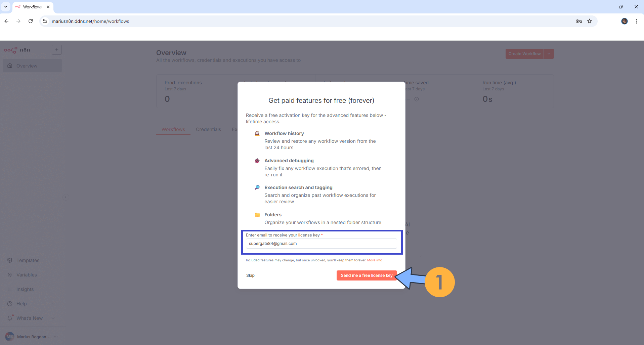
Task: Click the Advanced debugging bug icon
Action: tap(257, 161)
